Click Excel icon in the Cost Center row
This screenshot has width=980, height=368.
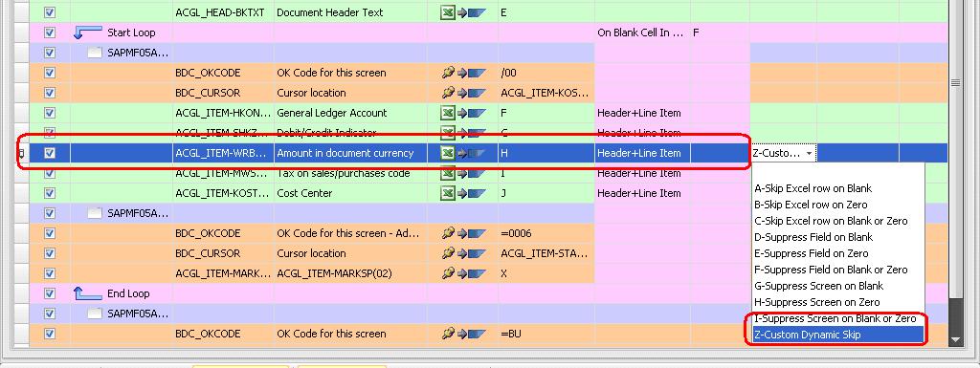[x=447, y=193]
